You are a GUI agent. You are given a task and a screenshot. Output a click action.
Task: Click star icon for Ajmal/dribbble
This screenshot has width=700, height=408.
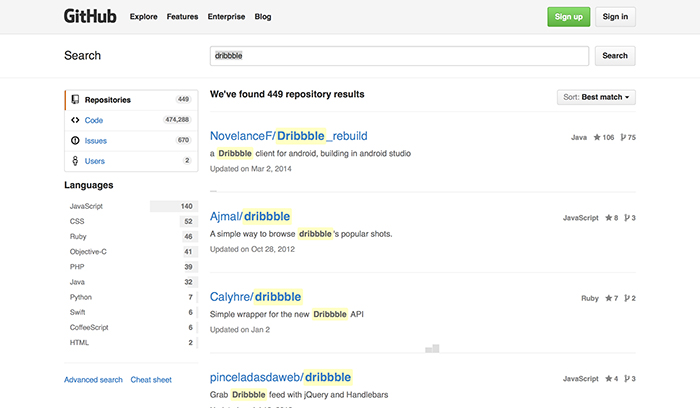pos(608,218)
